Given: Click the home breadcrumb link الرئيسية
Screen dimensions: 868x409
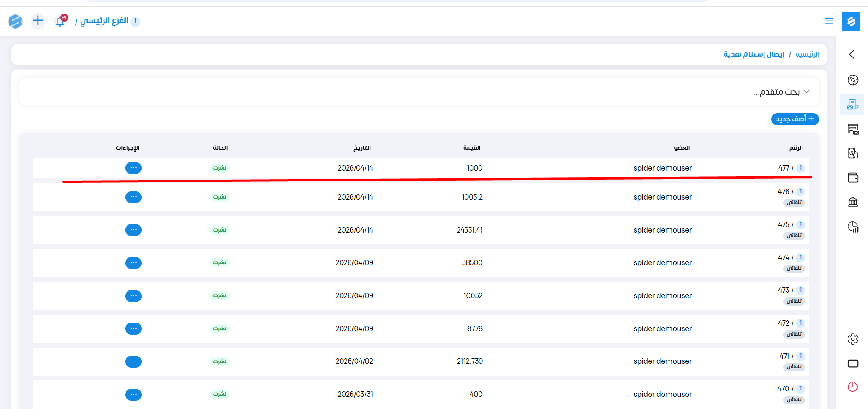Looking at the screenshot, I should (x=807, y=54).
